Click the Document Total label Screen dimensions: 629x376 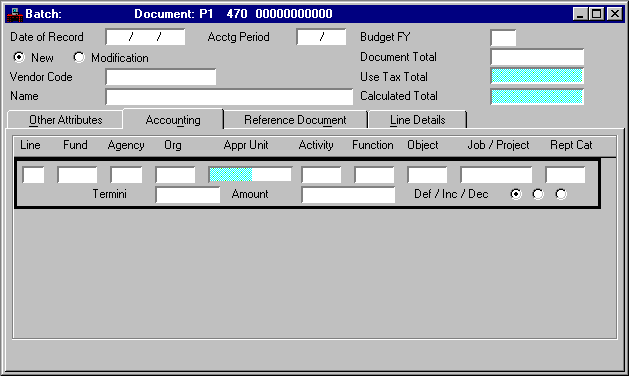click(x=398, y=57)
